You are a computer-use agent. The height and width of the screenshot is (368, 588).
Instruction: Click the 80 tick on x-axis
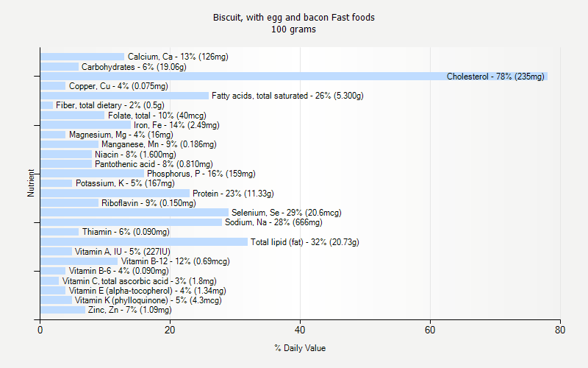click(x=560, y=330)
